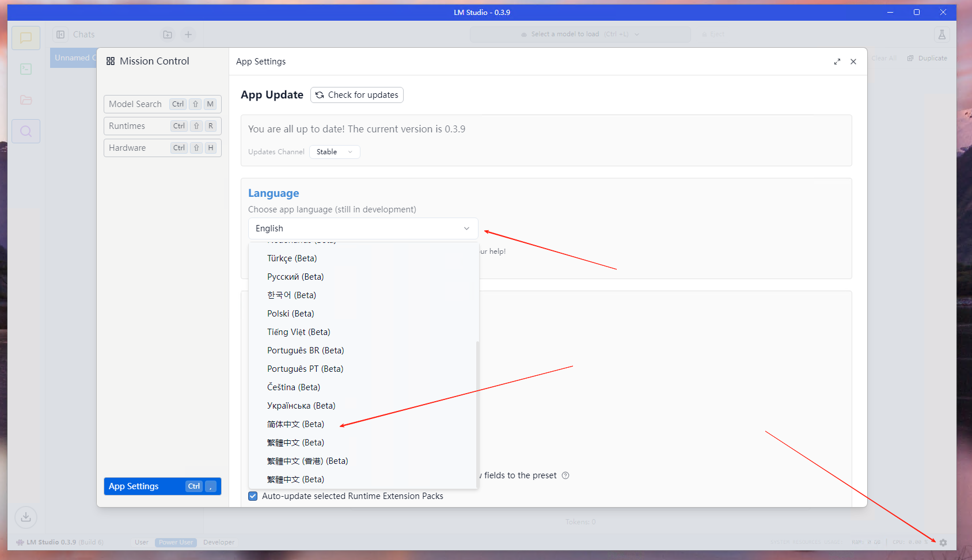Click the Duplicate chat icon button
972x560 pixels.
(x=927, y=58)
